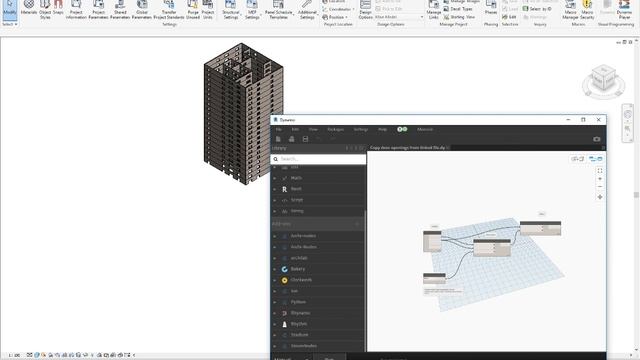640x360 pixels.
Task: Open Design Options
Action: [365, 9]
